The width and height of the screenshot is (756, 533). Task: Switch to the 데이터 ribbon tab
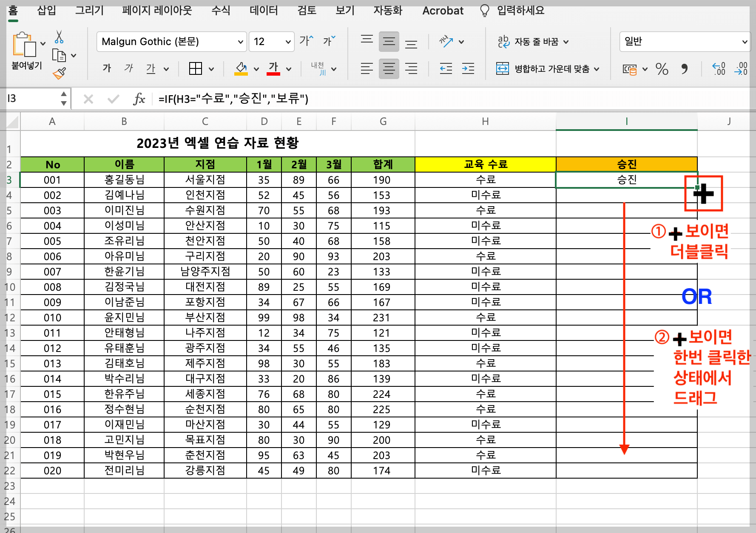pyautogui.click(x=263, y=11)
